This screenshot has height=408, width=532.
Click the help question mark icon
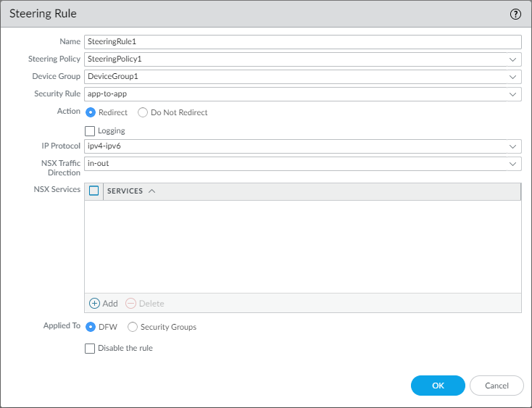(515, 14)
